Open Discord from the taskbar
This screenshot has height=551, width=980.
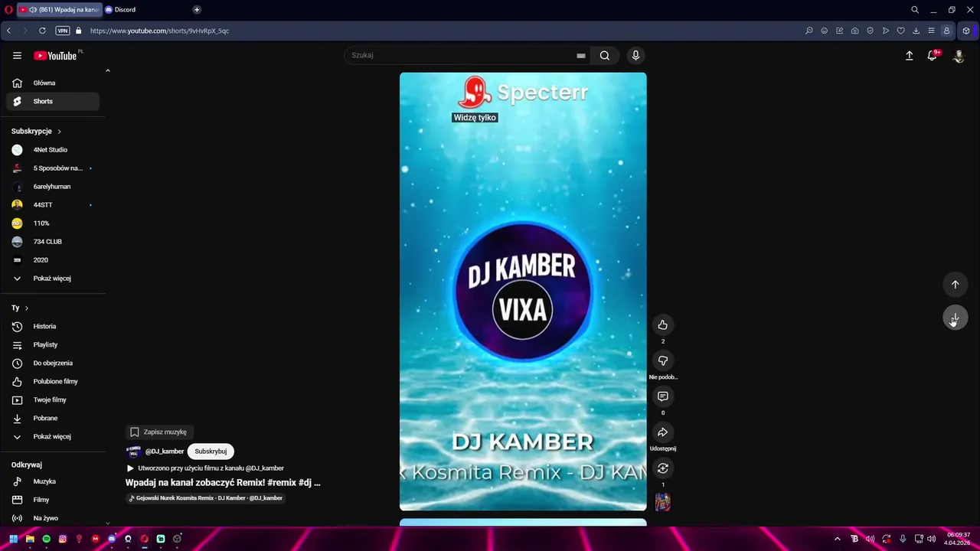point(112,539)
